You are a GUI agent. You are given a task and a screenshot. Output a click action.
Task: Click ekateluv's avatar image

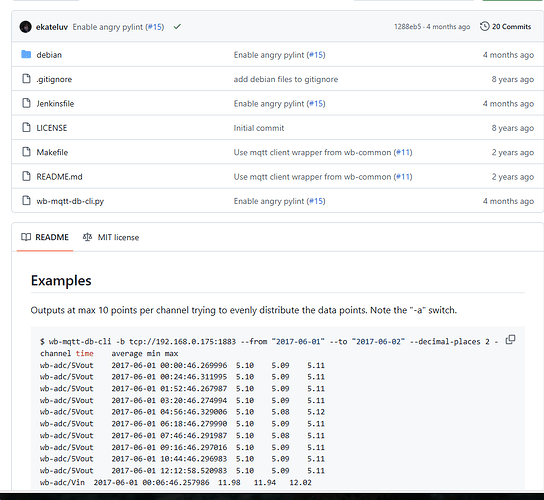tap(26, 27)
